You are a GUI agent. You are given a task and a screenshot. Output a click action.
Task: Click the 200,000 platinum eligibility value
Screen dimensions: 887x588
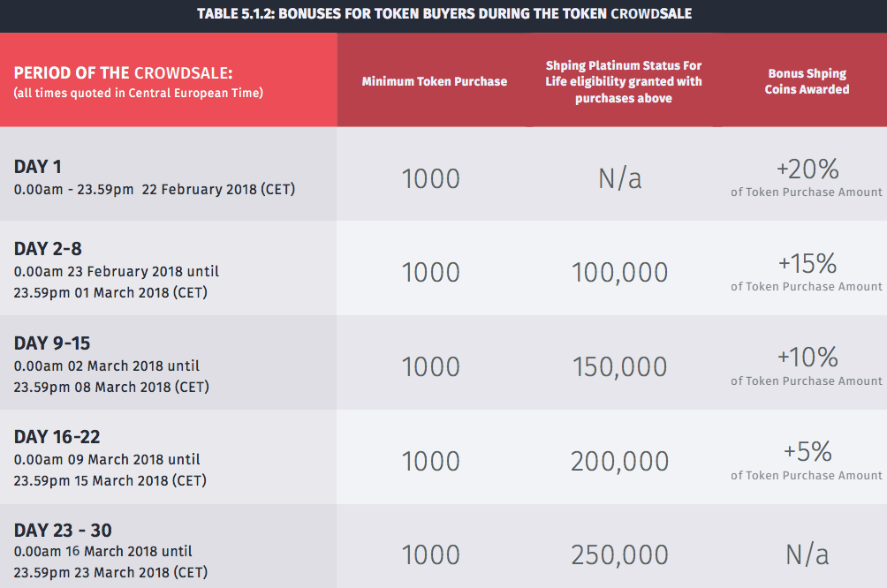619,461
